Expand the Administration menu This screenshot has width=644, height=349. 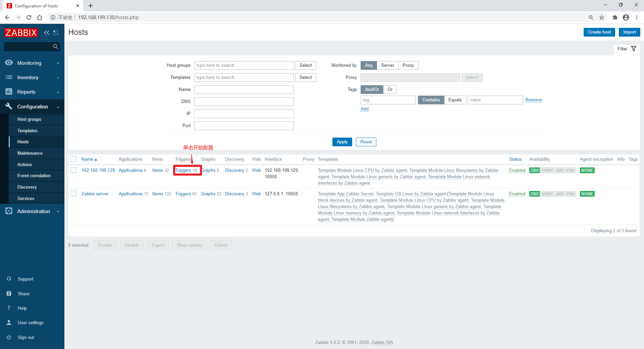coord(32,211)
